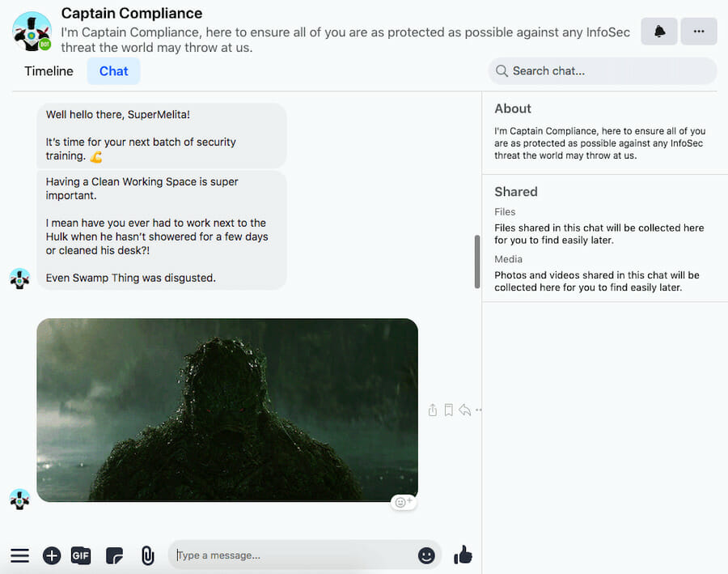Click the Files label in Shared section
The image size is (728, 574).
pos(505,211)
